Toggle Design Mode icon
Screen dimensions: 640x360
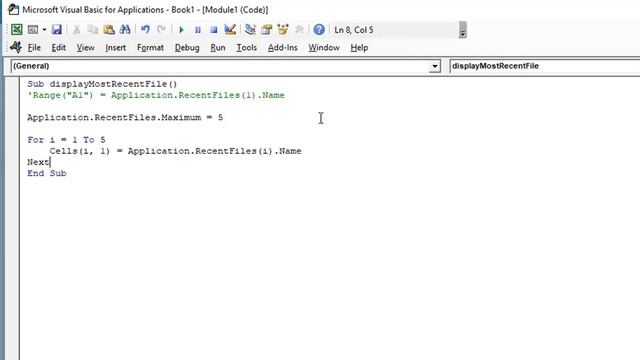click(x=230, y=30)
